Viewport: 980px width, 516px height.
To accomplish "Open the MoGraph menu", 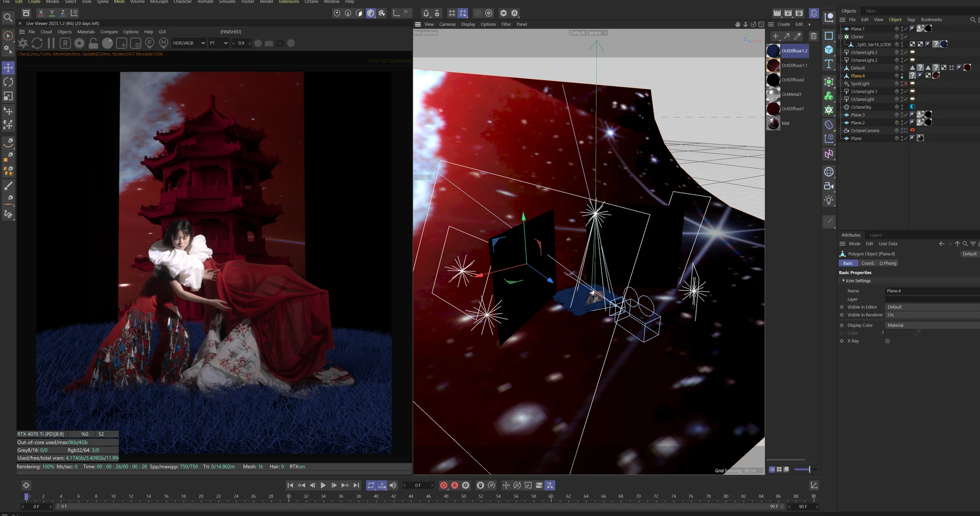I will tap(159, 2).
